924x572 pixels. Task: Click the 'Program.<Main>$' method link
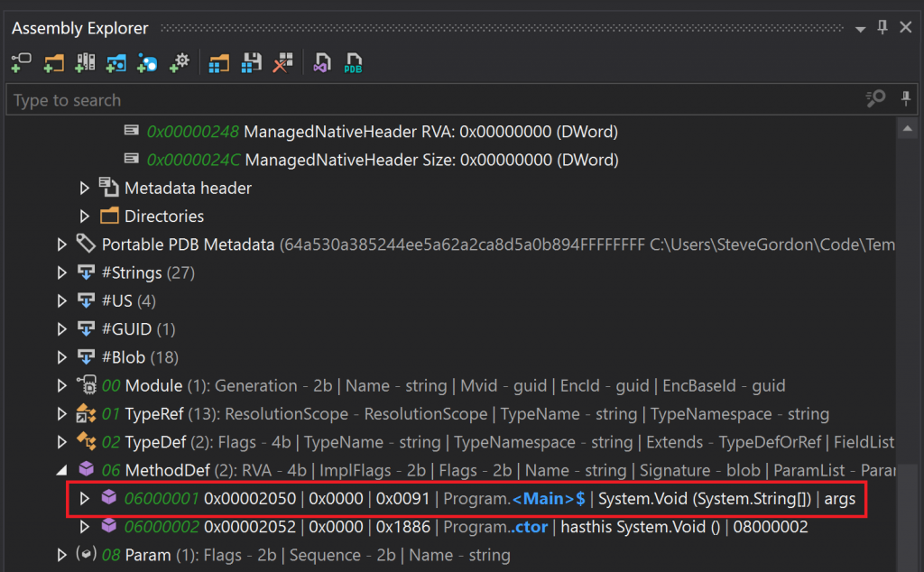[513, 499]
